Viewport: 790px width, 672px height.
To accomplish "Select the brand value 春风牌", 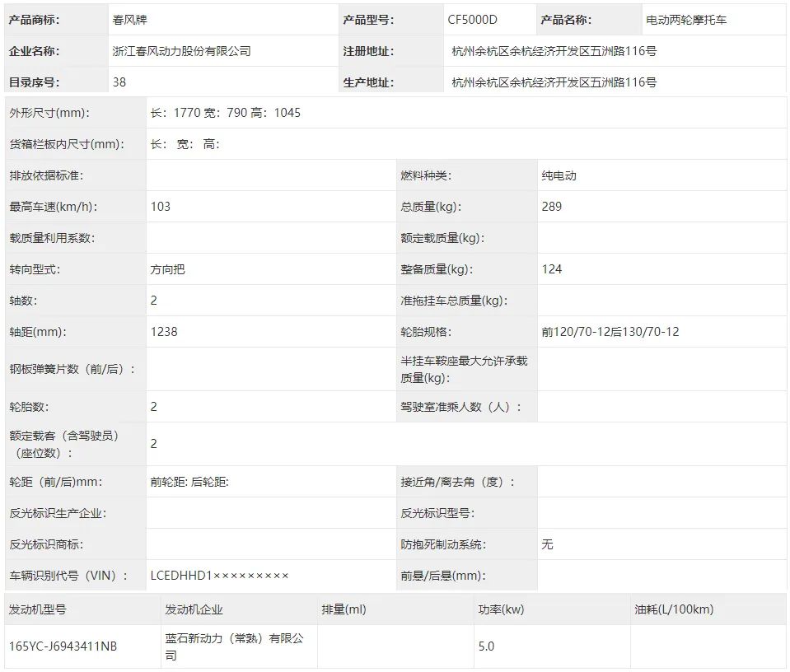I will tap(129, 20).
